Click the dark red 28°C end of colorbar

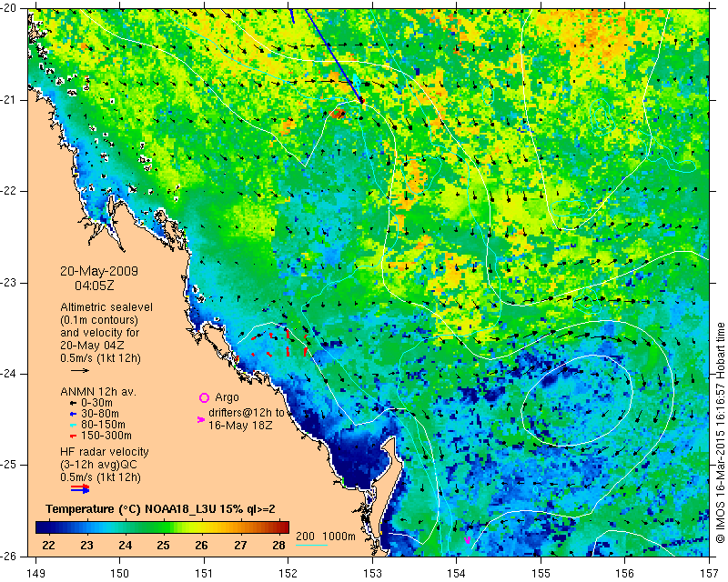point(283,527)
